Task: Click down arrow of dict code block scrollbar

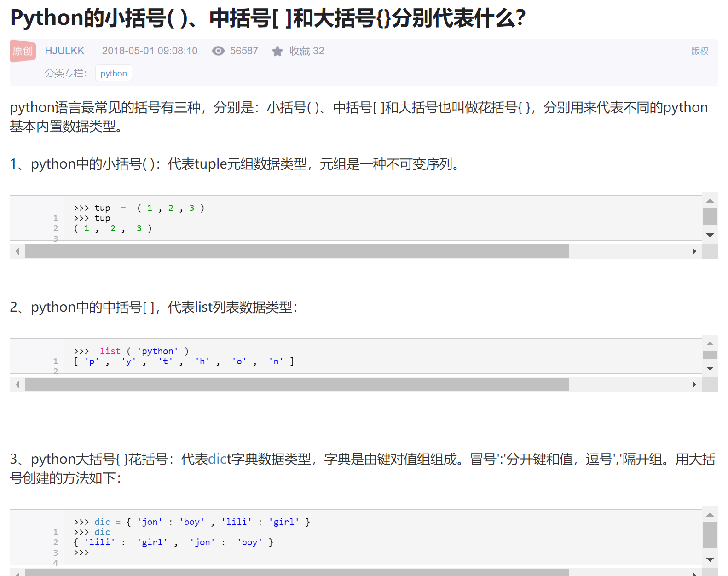Action: point(710,560)
